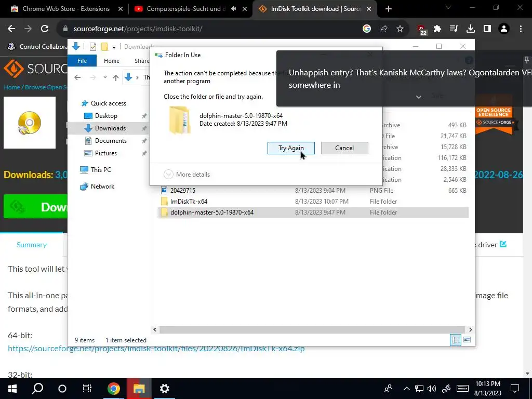Click the Try Again button
The image size is (532, 399).
(291, 148)
